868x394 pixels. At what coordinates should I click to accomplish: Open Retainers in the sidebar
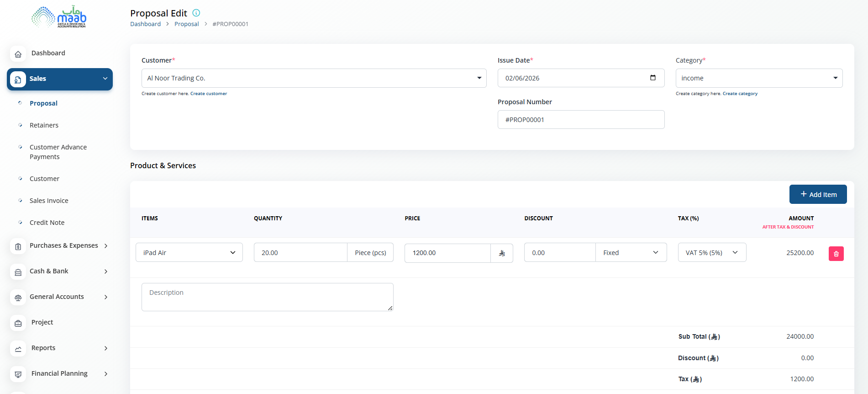(44, 125)
